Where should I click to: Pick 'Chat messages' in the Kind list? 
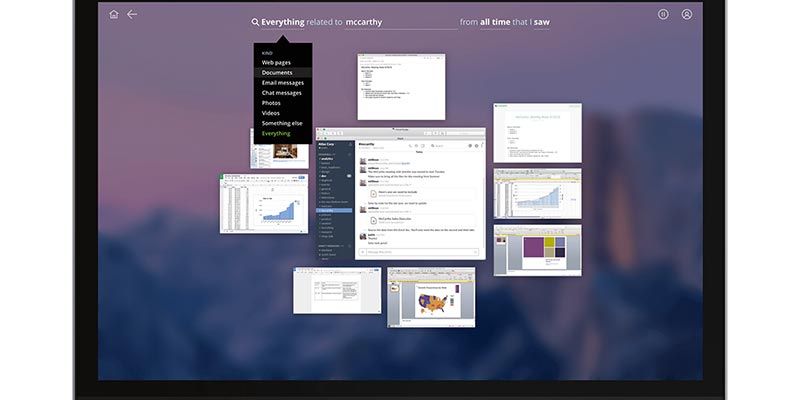pos(281,93)
